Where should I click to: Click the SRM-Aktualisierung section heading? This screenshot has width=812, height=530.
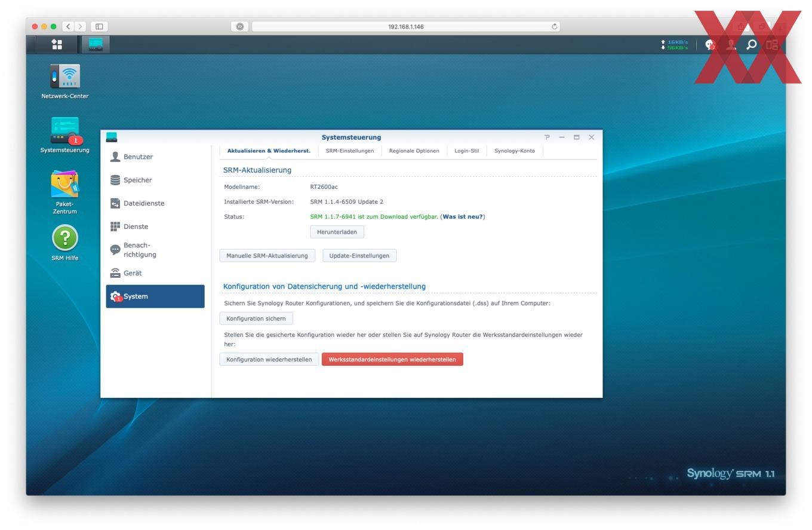257,170
